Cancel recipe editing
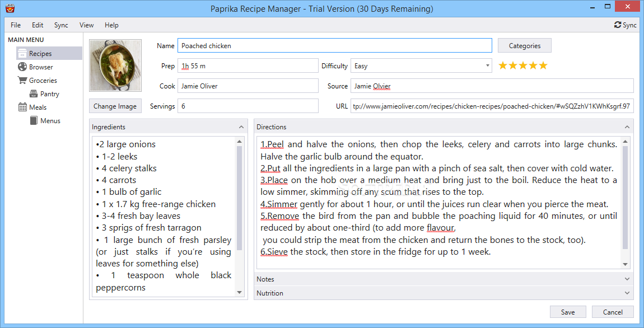Screen dimensions: 644x328 (613, 312)
